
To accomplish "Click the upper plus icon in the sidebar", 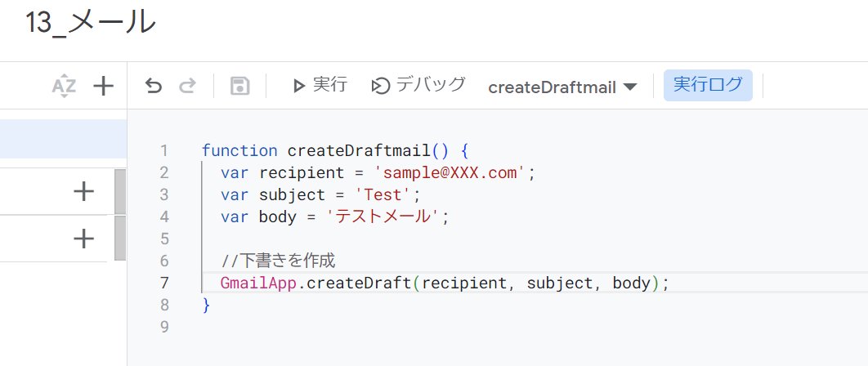I will pos(83,192).
